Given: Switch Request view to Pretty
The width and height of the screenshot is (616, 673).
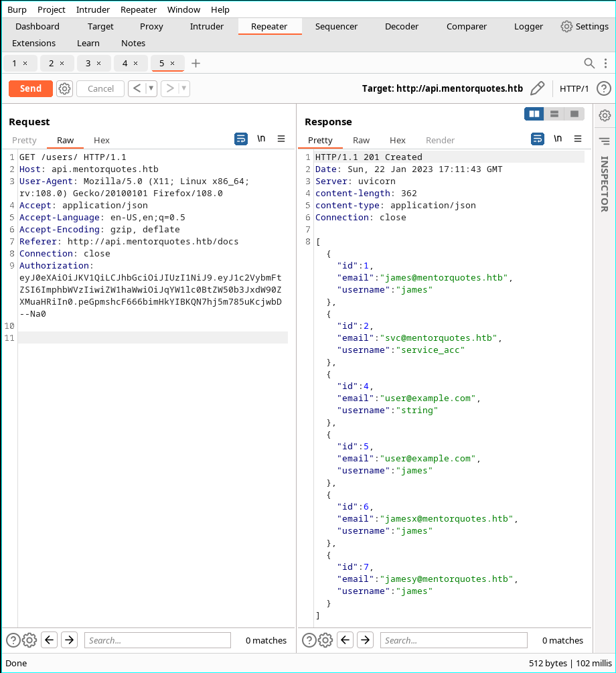Looking at the screenshot, I should (25, 141).
